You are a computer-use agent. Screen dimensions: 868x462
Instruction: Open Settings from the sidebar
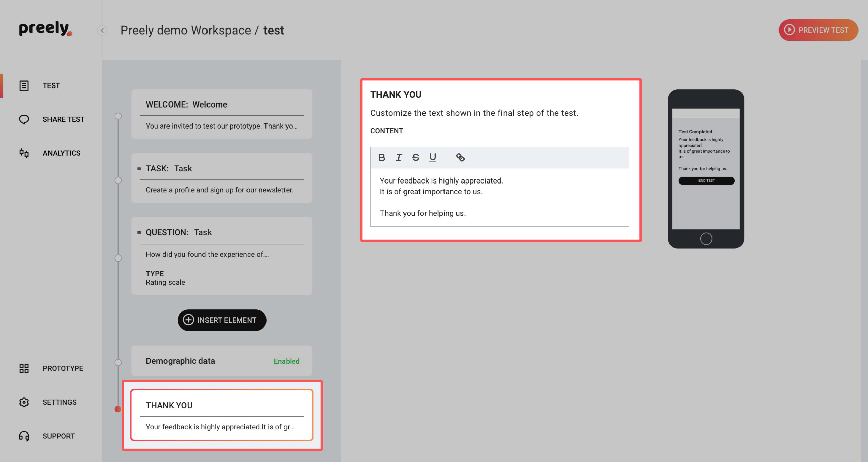(59, 402)
